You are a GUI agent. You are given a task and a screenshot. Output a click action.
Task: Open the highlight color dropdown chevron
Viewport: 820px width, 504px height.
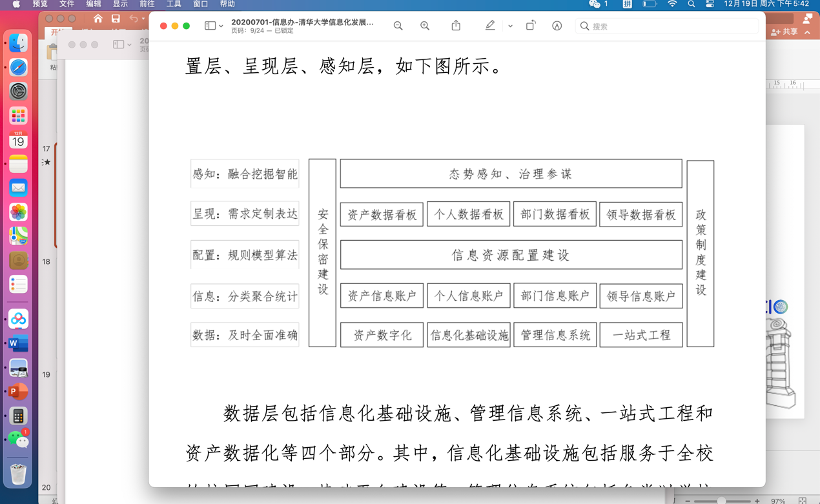coord(510,26)
